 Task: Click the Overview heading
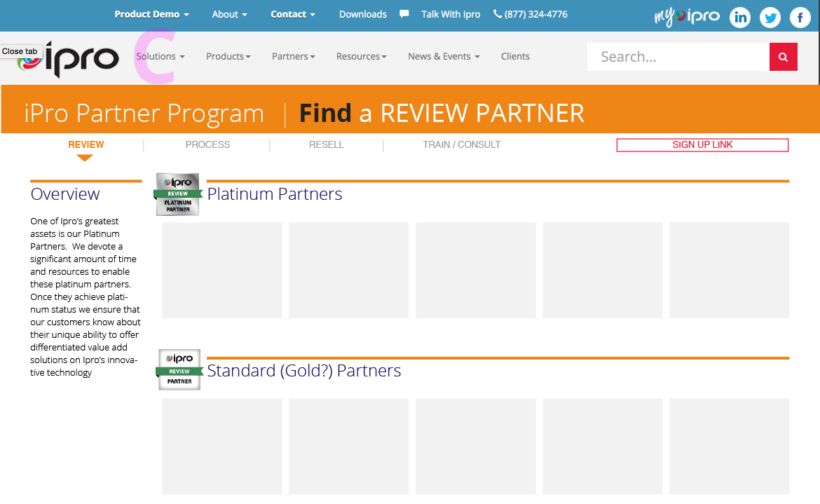(x=65, y=194)
